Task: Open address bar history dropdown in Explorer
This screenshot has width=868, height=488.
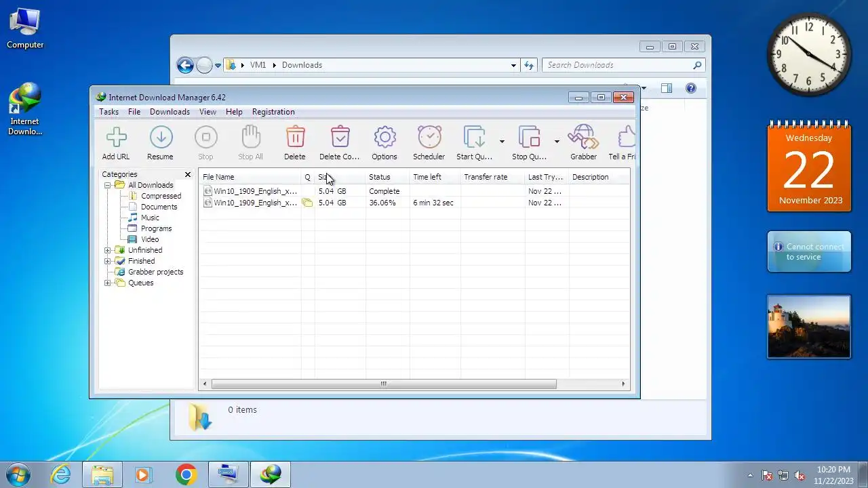Action: pos(513,66)
